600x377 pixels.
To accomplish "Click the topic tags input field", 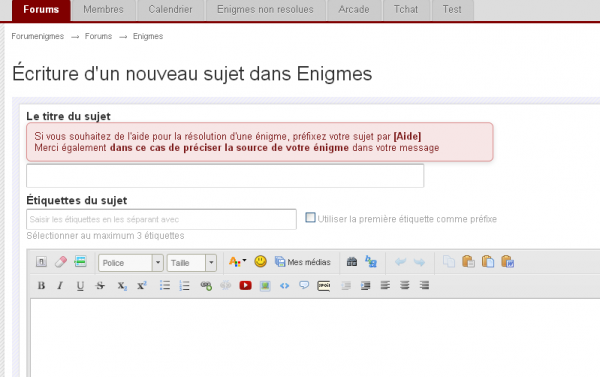I will tap(161, 219).
